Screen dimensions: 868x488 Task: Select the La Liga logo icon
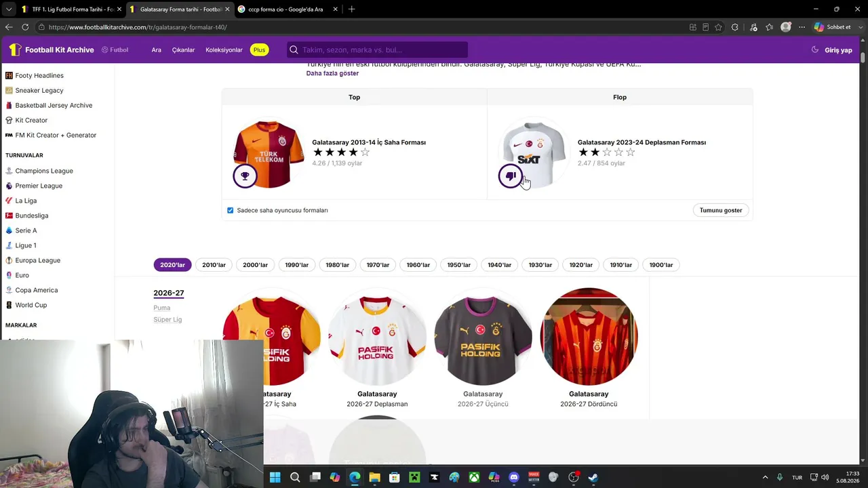[9, 201]
